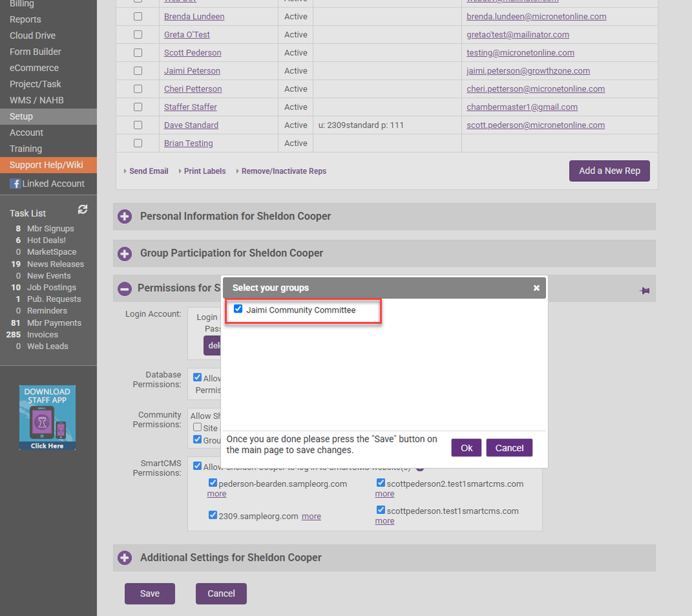Viewport: 692px width, 616px height.
Task: Expand Personal Information for Sheldon Cooper
Action: coord(124,216)
